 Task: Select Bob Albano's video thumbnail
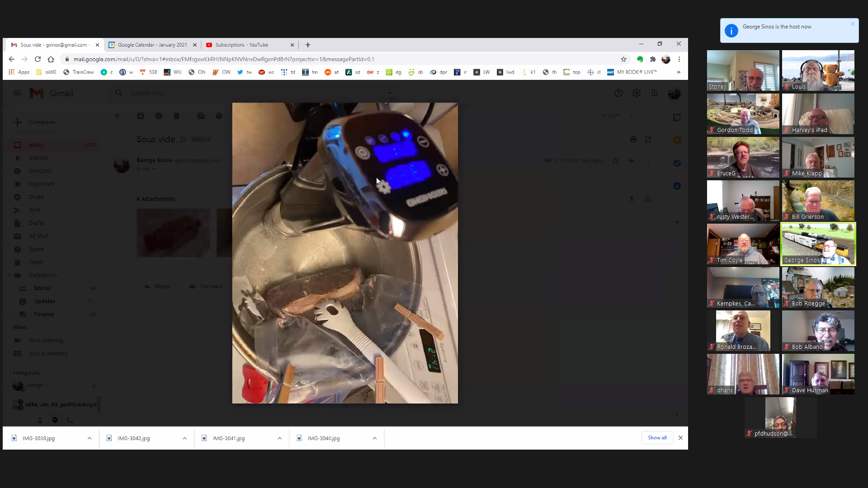click(818, 331)
